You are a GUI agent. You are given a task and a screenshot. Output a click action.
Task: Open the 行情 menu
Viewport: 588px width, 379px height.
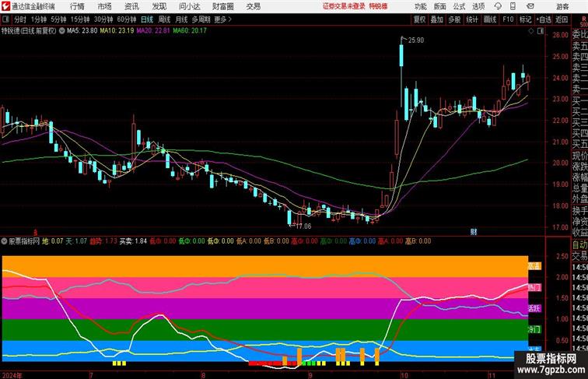pyautogui.click(x=77, y=6)
